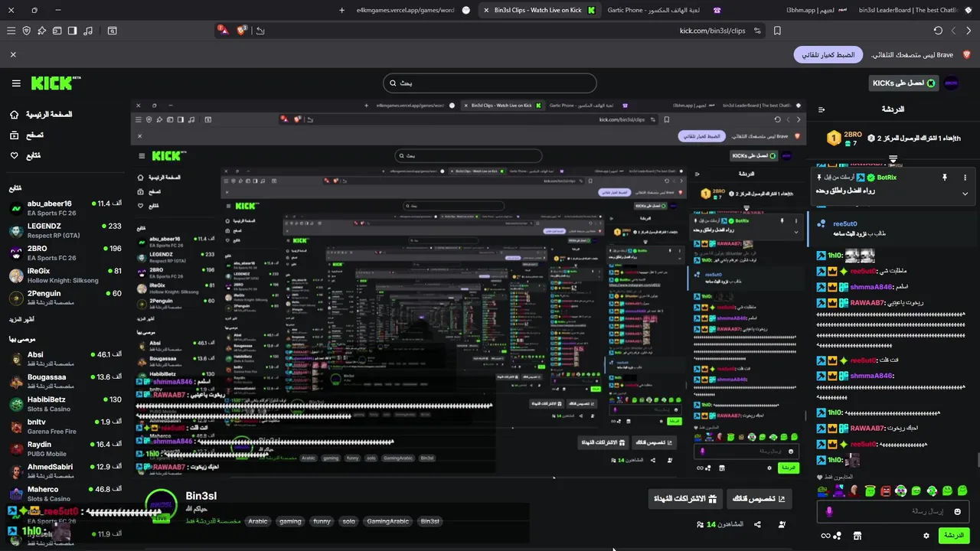Image resolution: width=980 pixels, height=551 pixels.
Task: Open the Home page sidebar link
Action: (x=41, y=114)
